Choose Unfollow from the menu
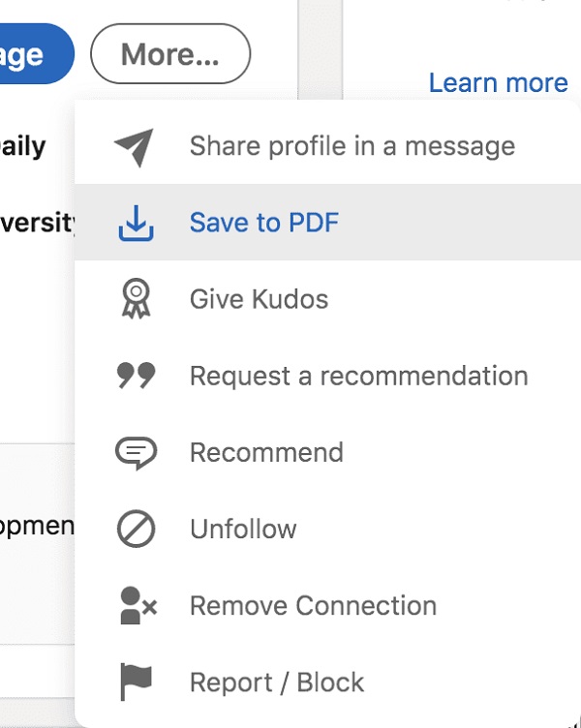 pos(242,529)
